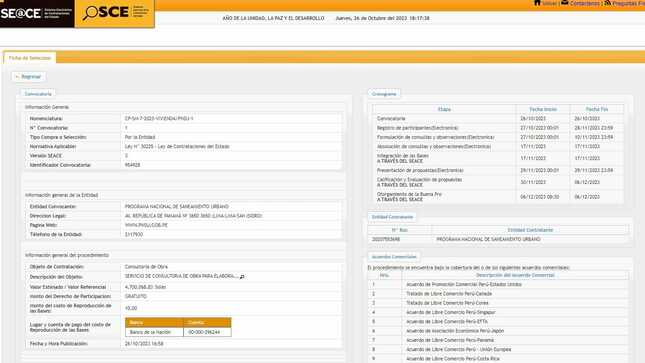Click the Convocatoria row in Cronograma
The image size is (645, 363).
(x=498, y=119)
